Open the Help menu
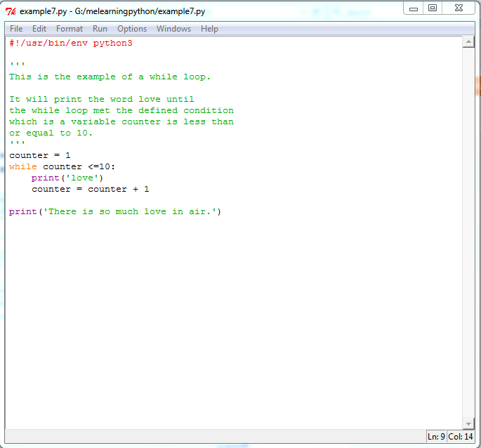The image size is (481, 448). [x=209, y=29]
